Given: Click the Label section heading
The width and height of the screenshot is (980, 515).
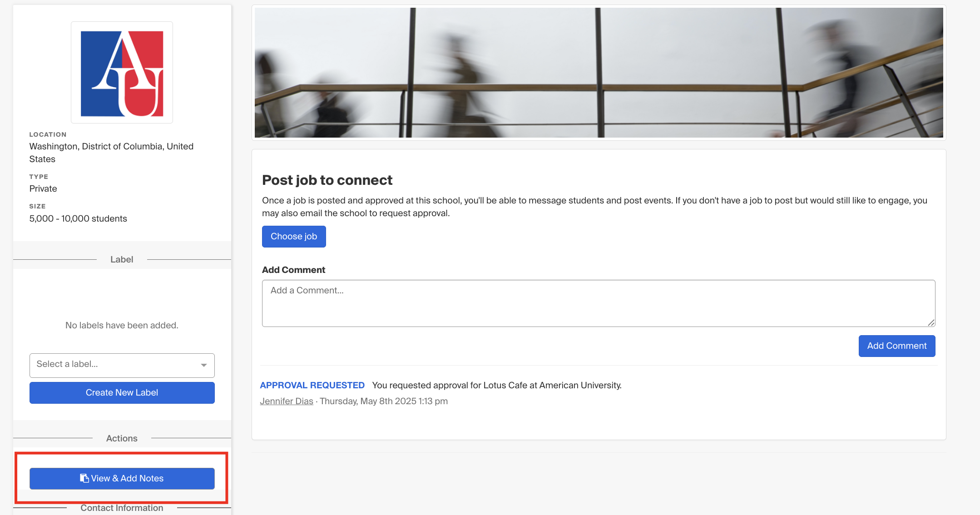Looking at the screenshot, I should click(122, 259).
